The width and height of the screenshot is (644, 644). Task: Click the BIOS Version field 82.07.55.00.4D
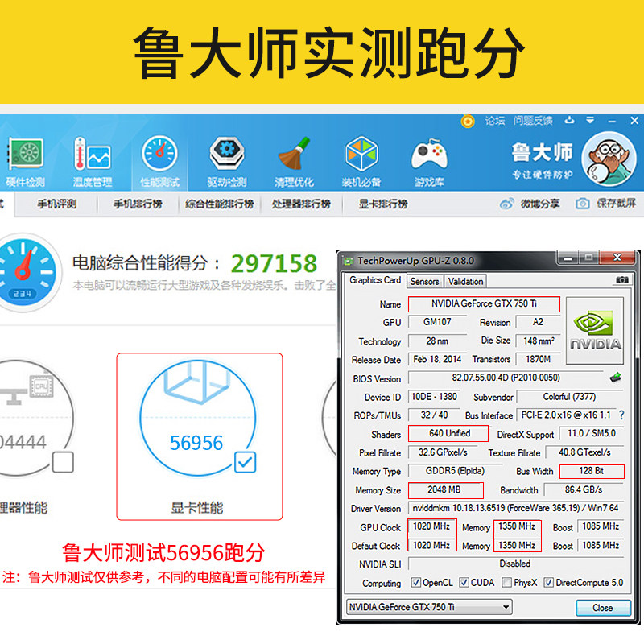[506, 378]
